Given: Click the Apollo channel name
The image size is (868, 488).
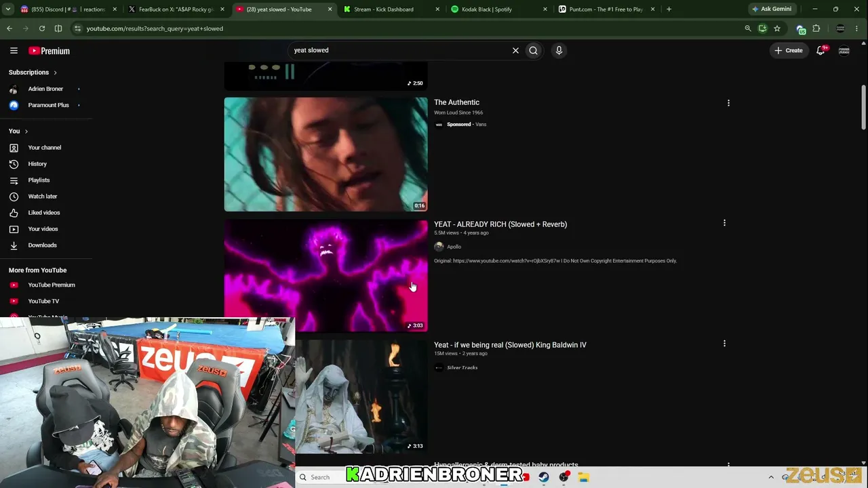Looking at the screenshot, I should [454, 247].
